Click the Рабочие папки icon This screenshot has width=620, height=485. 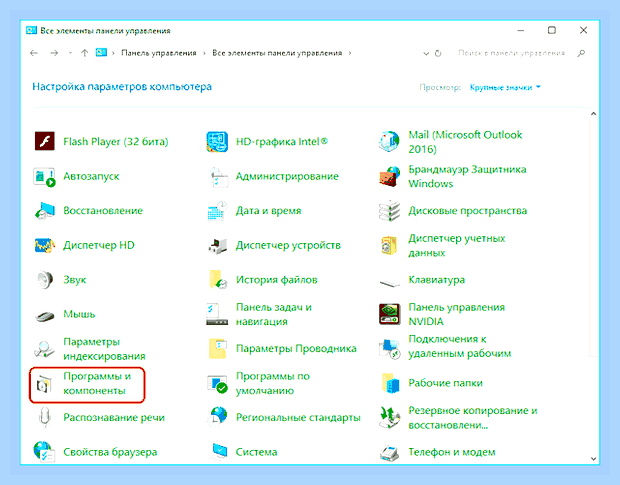[x=389, y=383]
